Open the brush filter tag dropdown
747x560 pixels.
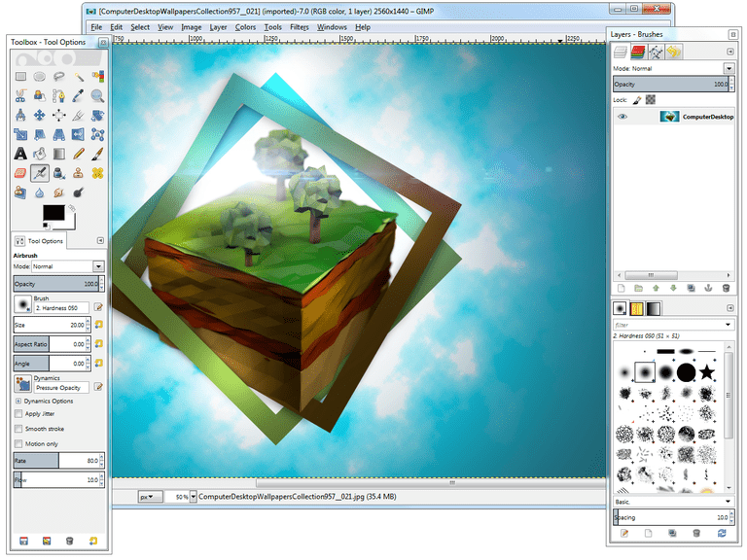[728, 325]
